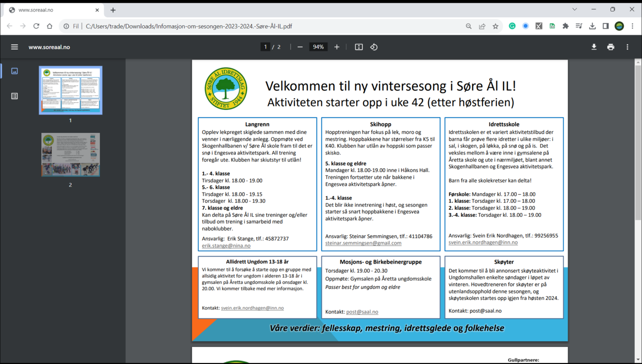Click 'Passer best for ungdom og eldre' text
The width and height of the screenshot is (642, 364).
(x=363, y=287)
